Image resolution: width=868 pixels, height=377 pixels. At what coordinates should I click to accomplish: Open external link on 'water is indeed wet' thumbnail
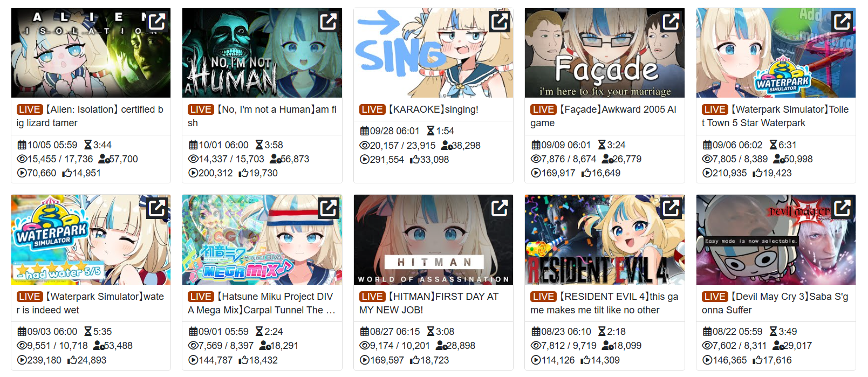[157, 208]
